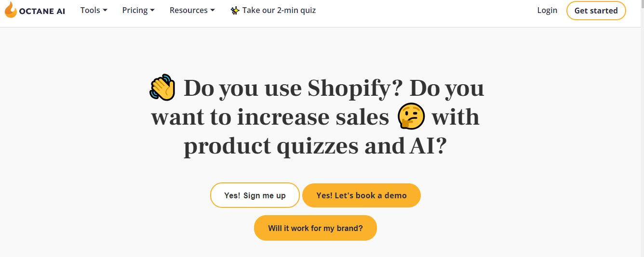Open the Resources navigation menu
This screenshot has width=644, height=257.
(188, 10)
